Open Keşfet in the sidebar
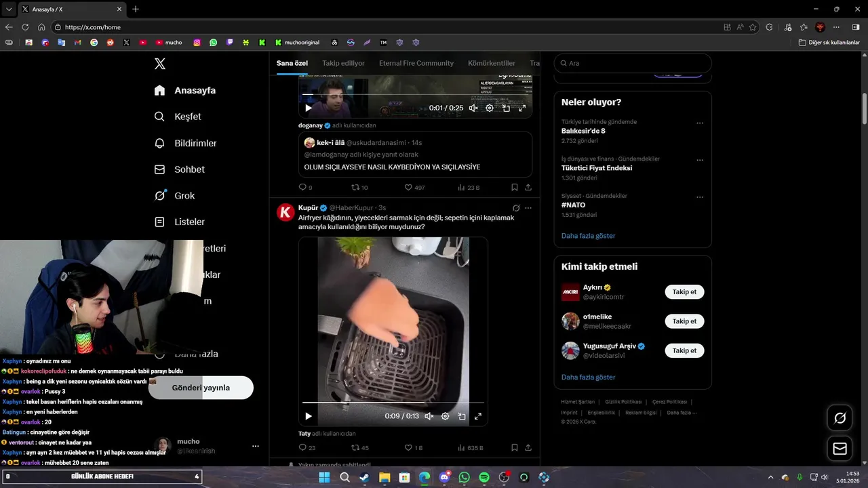The width and height of the screenshot is (868, 488). point(178,117)
